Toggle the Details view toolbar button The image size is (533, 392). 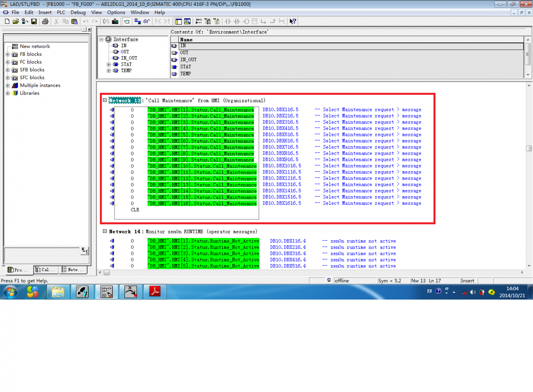pos(187,21)
